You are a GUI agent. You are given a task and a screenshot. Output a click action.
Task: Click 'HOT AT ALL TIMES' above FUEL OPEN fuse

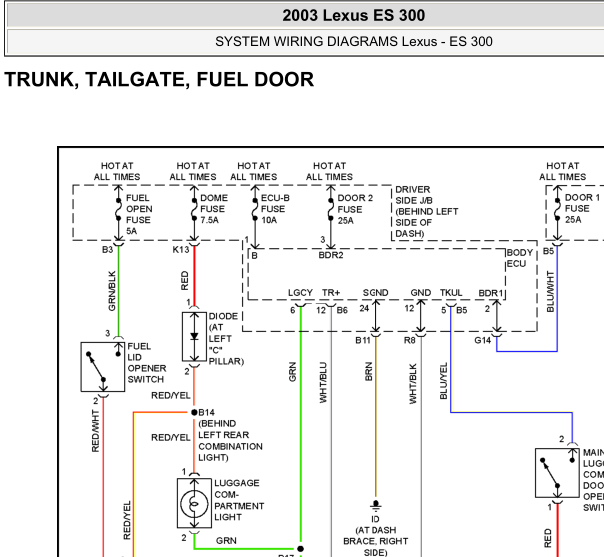coord(117,171)
